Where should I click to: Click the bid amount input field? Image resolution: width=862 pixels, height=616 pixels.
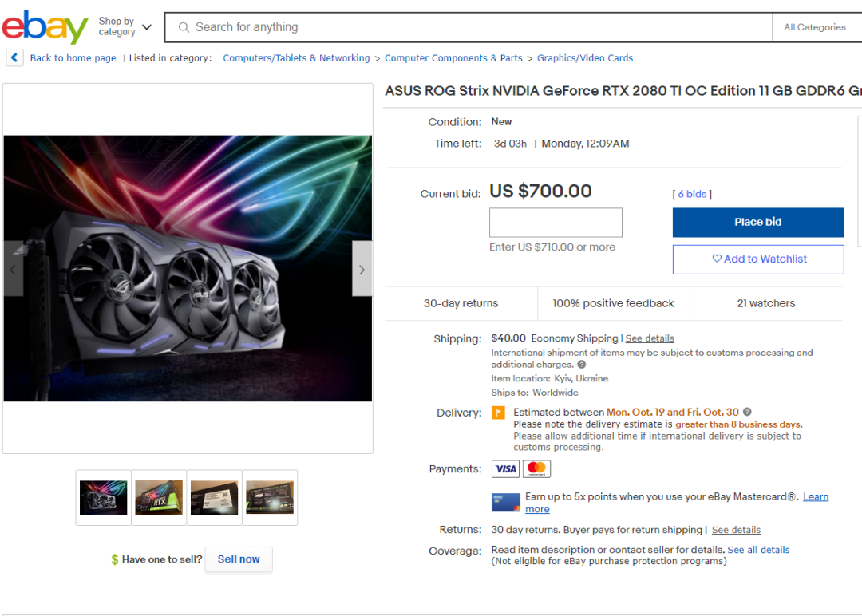click(556, 223)
